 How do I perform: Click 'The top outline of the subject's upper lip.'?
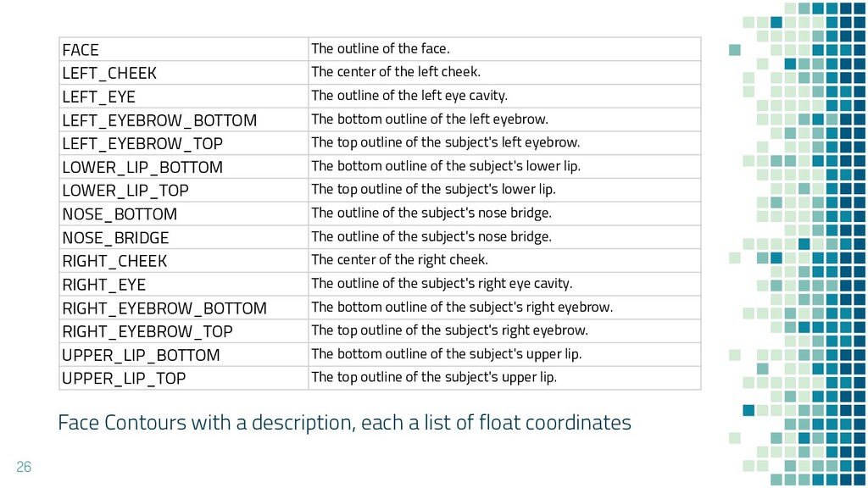(434, 377)
